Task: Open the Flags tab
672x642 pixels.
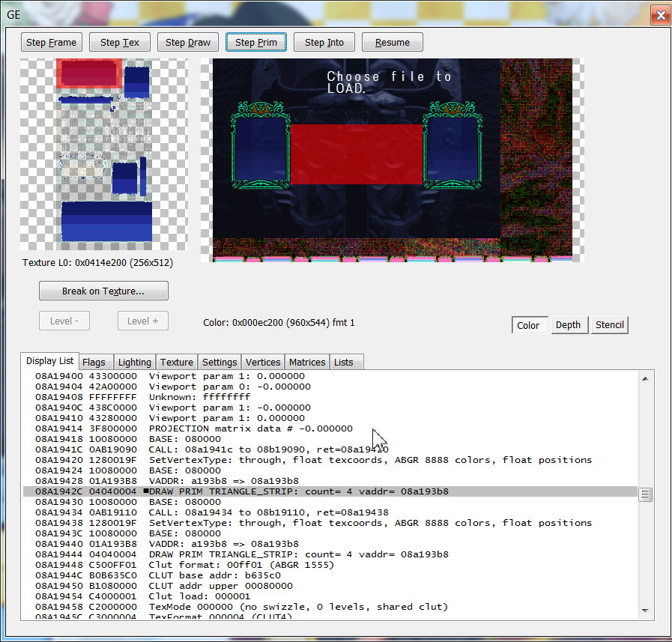Action: point(94,362)
